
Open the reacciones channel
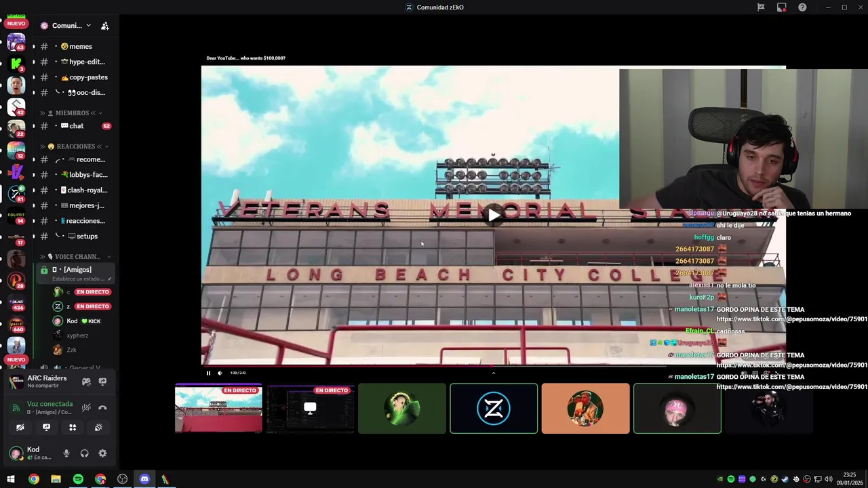tap(75, 221)
